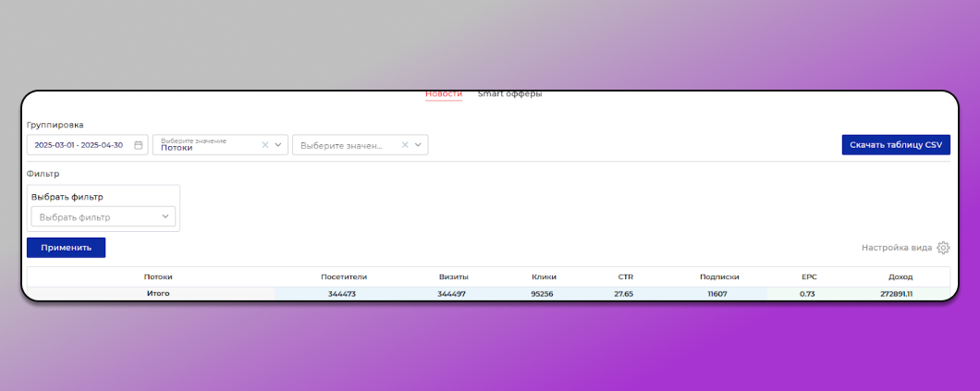The width and height of the screenshot is (980, 391).
Task: Open the calendar icon in date range field
Action: (139, 145)
